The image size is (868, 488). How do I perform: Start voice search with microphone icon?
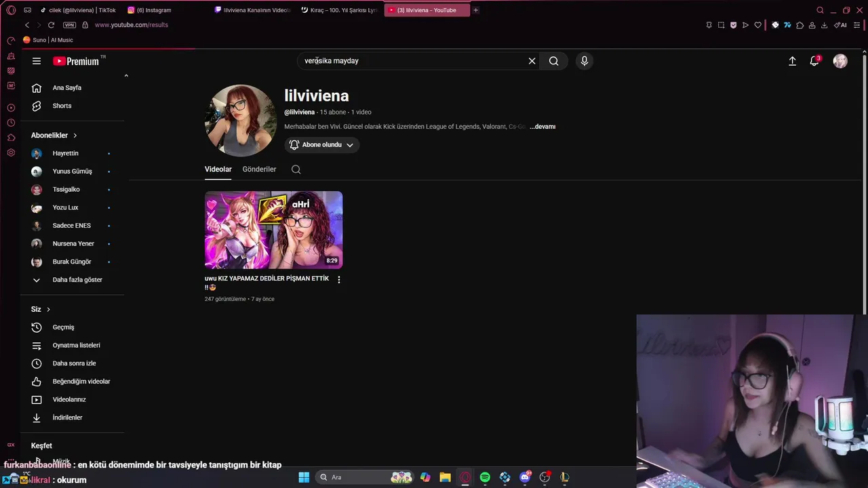[585, 61]
